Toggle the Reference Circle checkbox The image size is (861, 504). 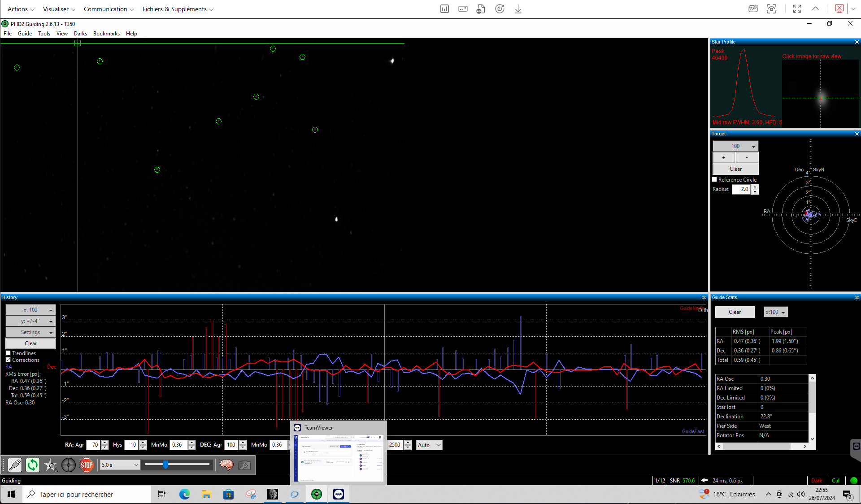(715, 180)
